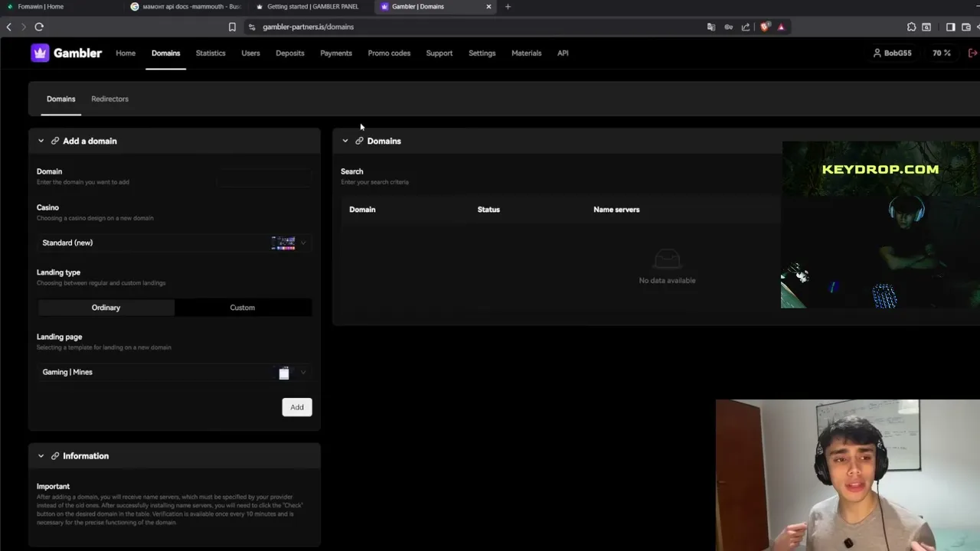This screenshot has height=551, width=980.
Task: Reload the page with the refresh icon
Action: click(x=39, y=27)
